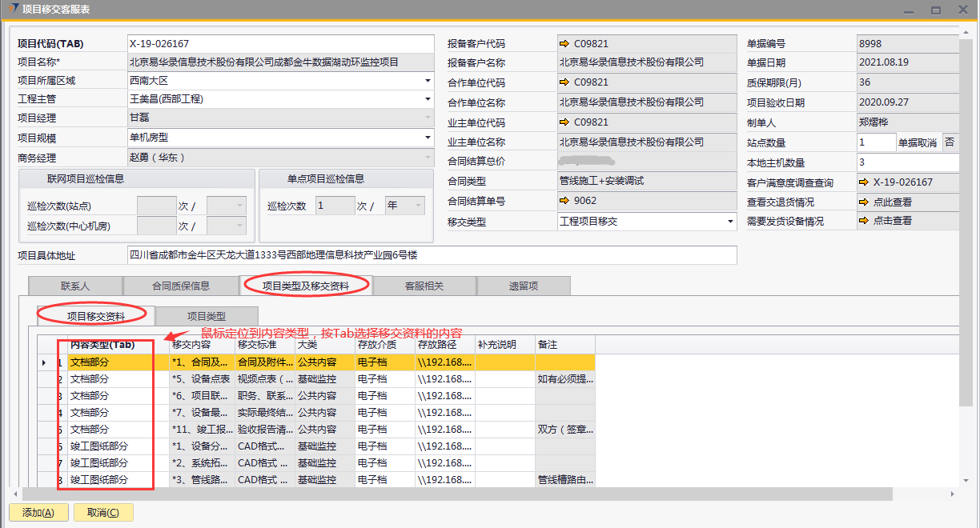The width and height of the screenshot is (980, 528).
Task: Select 项目类型 sub-tab
Action: (x=207, y=316)
